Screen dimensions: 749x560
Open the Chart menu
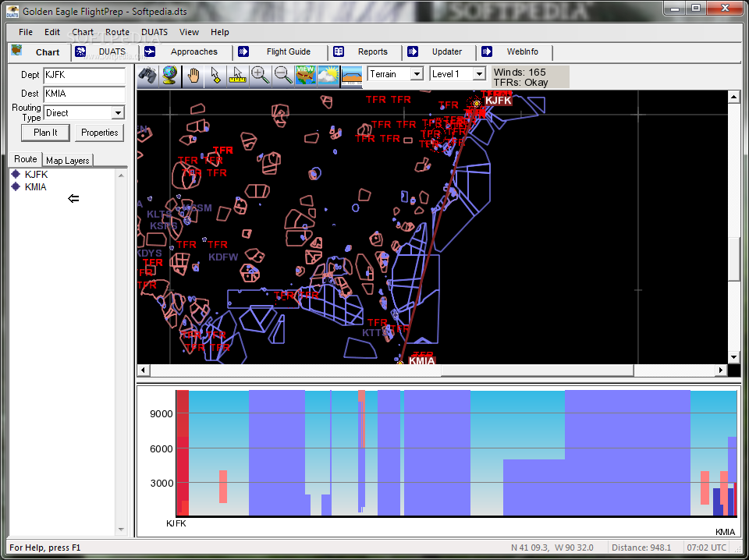pos(83,32)
